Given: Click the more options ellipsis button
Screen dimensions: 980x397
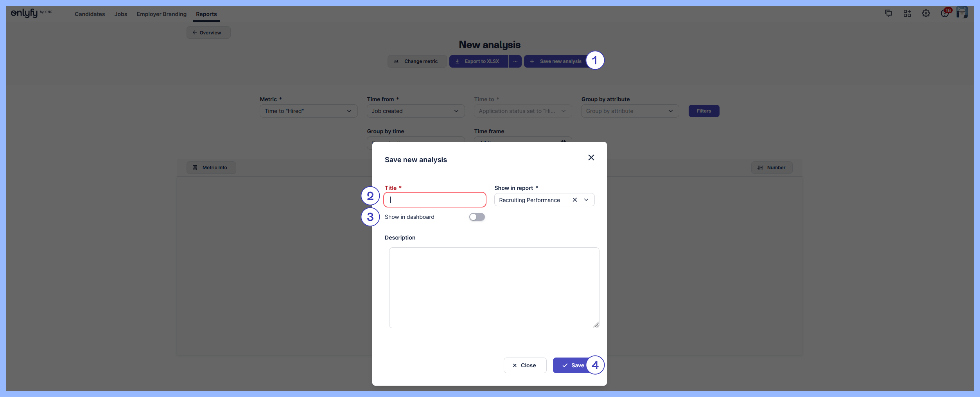Looking at the screenshot, I should click(x=515, y=61).
